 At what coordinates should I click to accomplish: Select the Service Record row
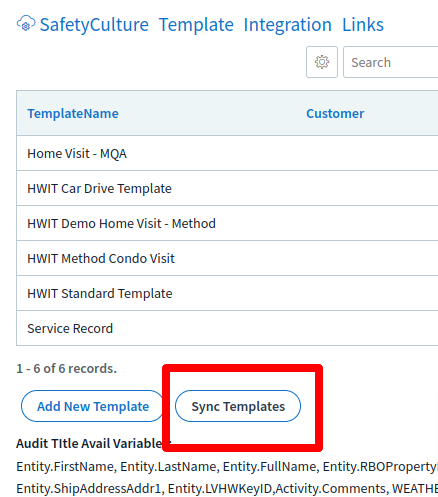(x=227, y=328)
